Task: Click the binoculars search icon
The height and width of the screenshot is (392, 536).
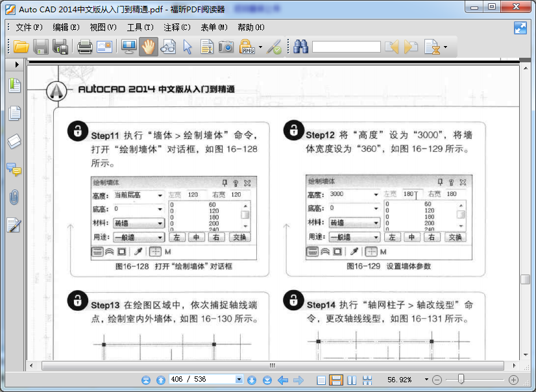Action: tap(301, 47)
